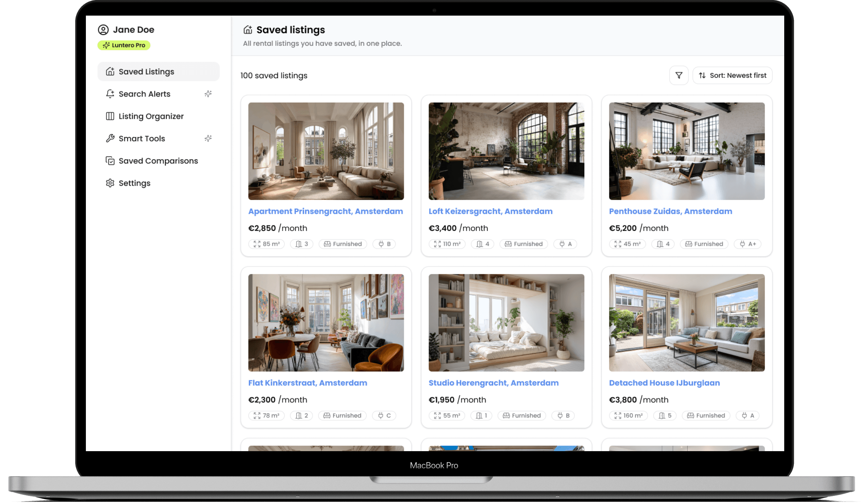
Task: Click the Luntero Pro badge
Action: tap(124, 45)
